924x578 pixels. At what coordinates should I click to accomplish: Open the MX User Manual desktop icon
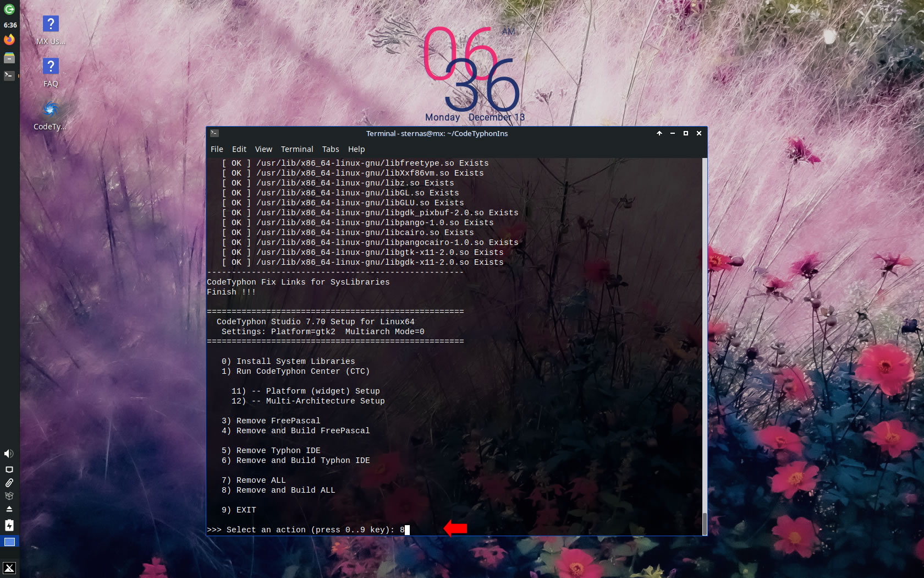pyautogui.click(x=51, y=30)
